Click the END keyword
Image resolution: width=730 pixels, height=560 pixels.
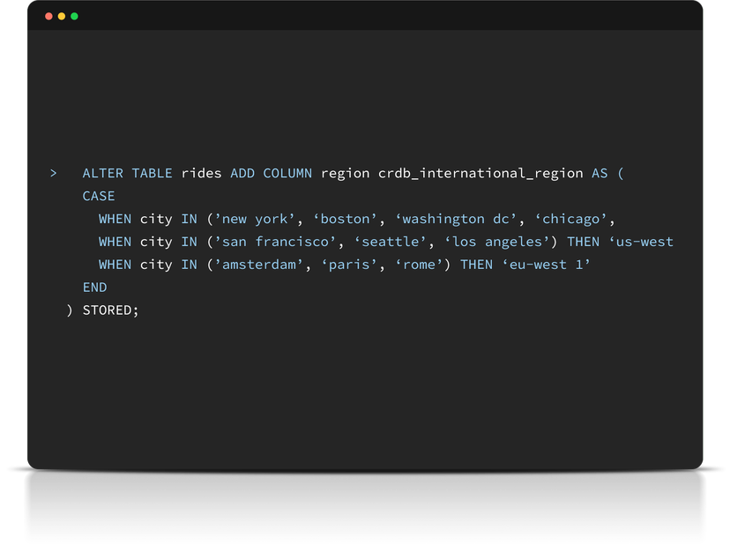point(94,287)
